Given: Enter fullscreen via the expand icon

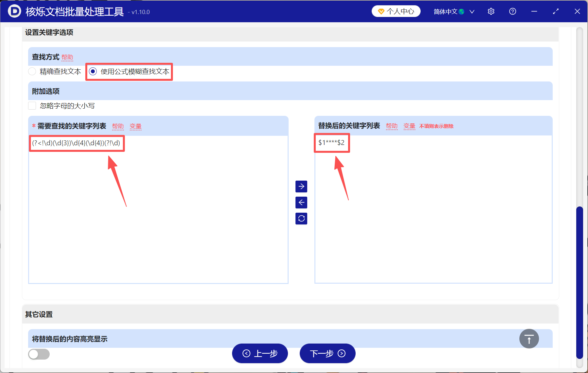Looking at the screenshot, I should (x=556, y=11).
